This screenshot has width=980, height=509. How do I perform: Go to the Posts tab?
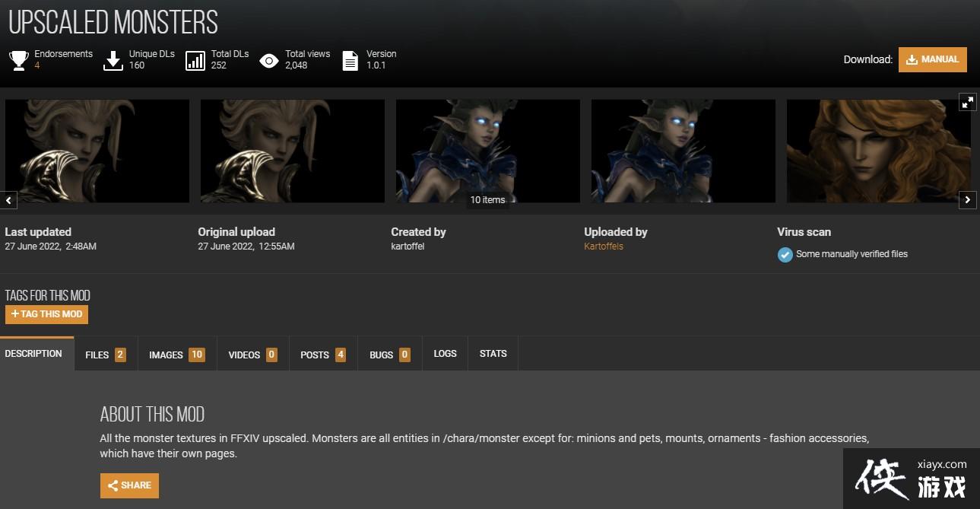(x=322, y=355)
